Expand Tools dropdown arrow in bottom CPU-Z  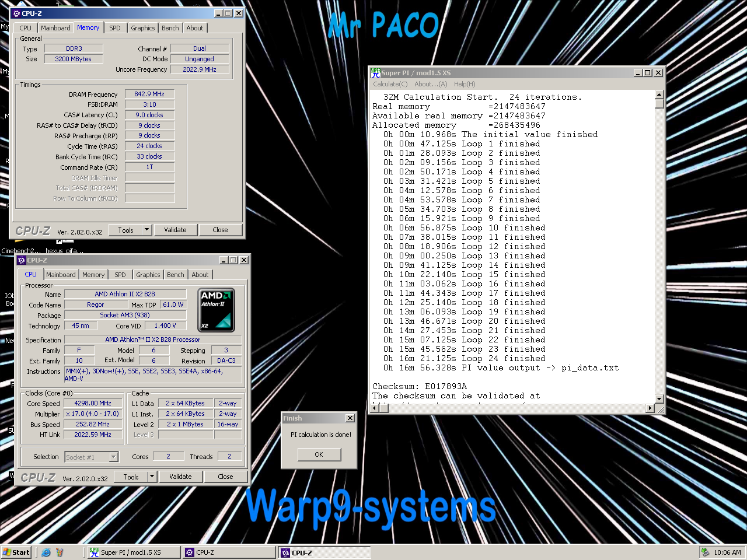pos(152,477)
